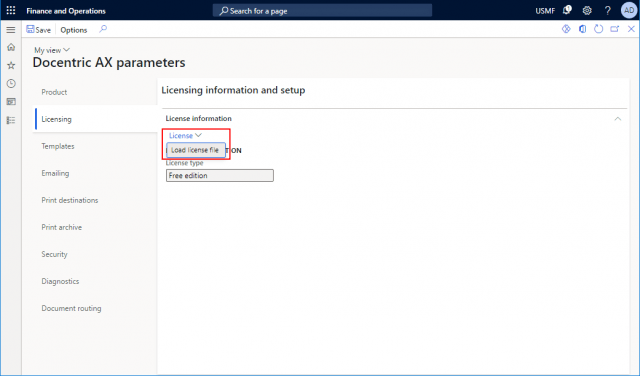Open the Options menu in the action pane

tap(74, 30)
